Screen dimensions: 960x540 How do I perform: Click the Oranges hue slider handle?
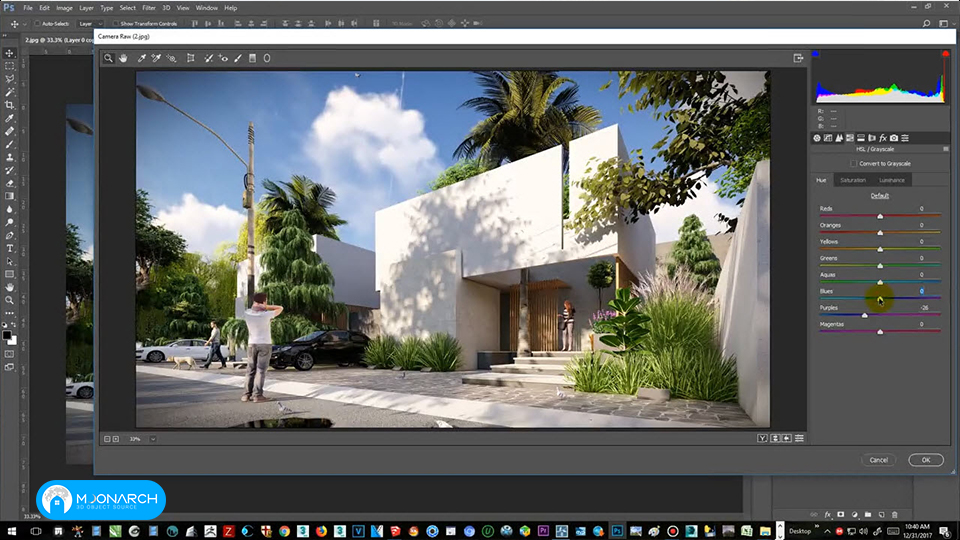click(880, 233)
